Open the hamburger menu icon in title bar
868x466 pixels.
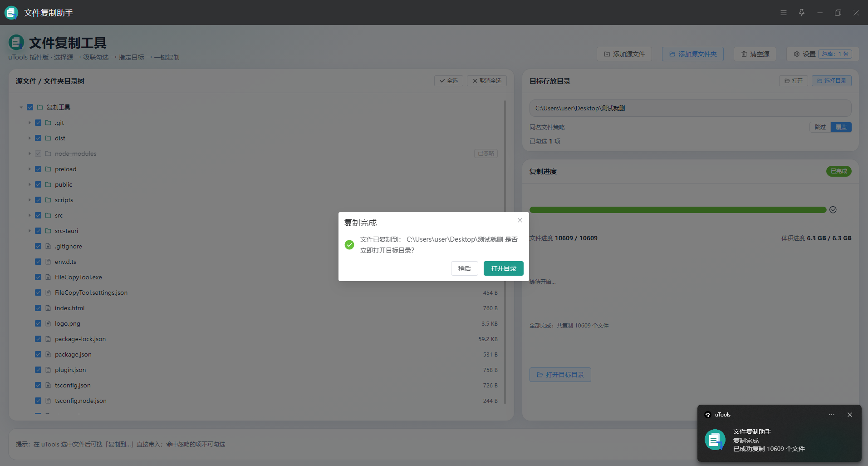(784, 13)
